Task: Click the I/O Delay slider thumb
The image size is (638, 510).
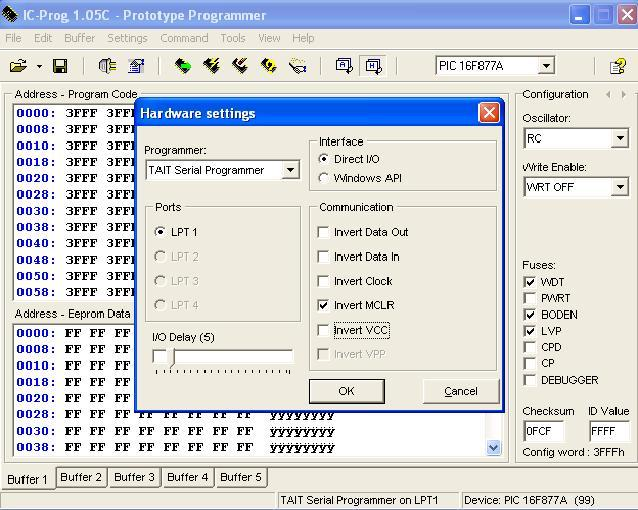Action: click(173, 358)
